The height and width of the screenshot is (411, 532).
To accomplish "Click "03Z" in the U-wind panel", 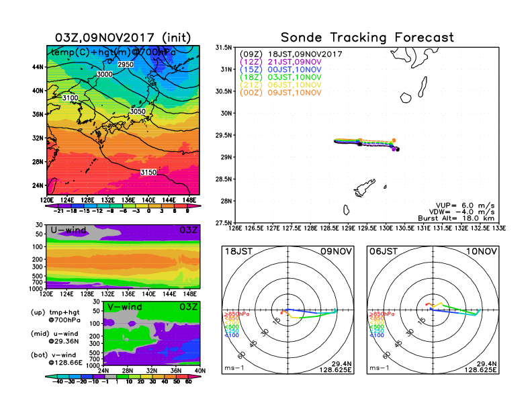I will [x=188, y=230].
